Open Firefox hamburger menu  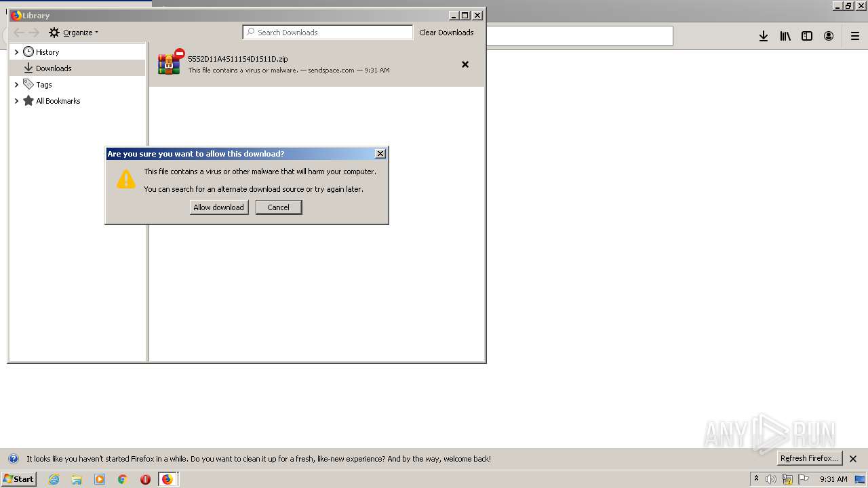(855, 37)
